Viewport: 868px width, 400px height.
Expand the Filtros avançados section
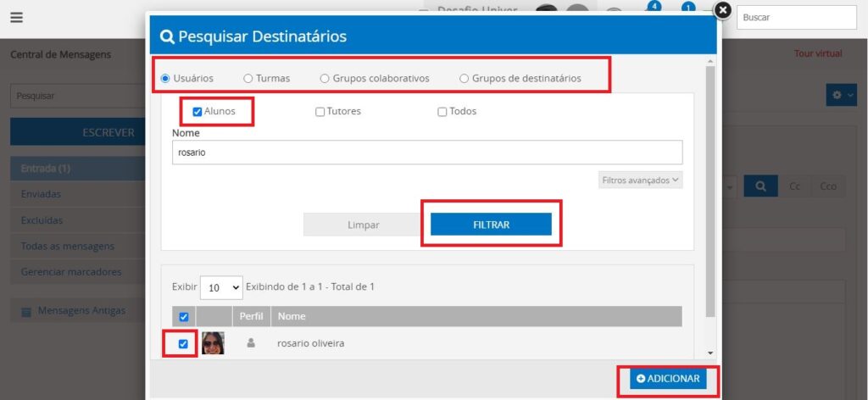click(x=640, y=181)
